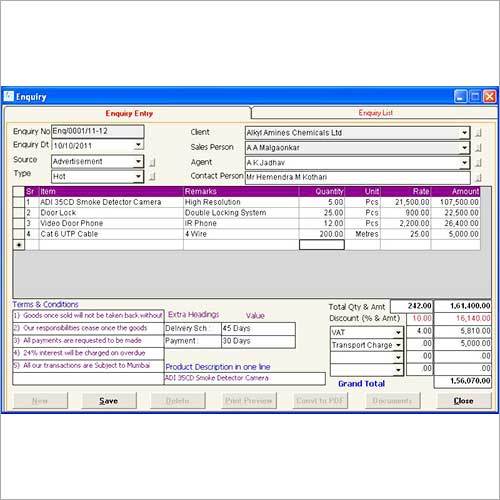Click the small button beside Contact Person field

(478, 178)
